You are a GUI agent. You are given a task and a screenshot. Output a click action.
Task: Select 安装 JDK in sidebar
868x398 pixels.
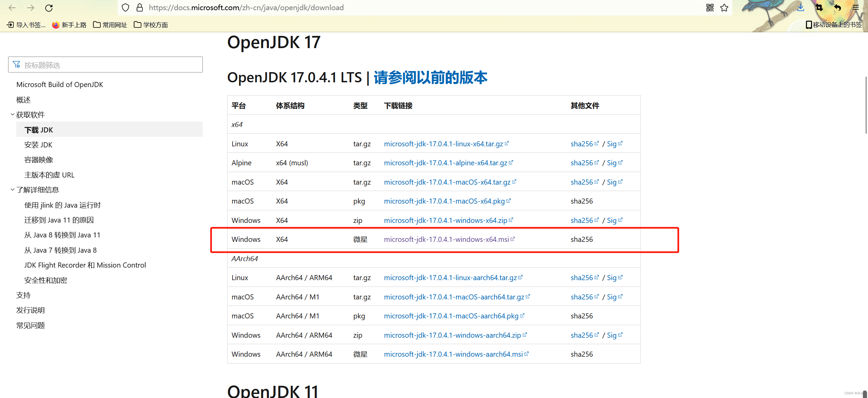38,145
